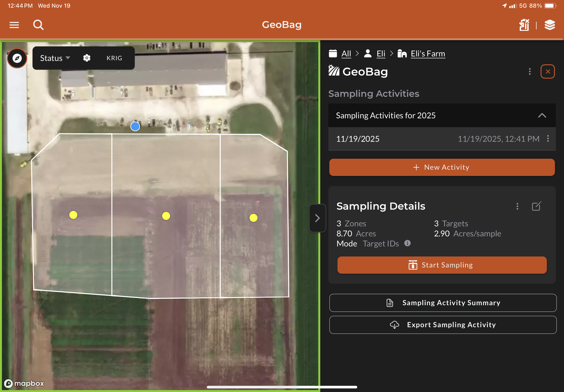Tap the compass orientation button
Image resolution: width=564 pixels, height=392 pixels.
click(x=17, y=58)
